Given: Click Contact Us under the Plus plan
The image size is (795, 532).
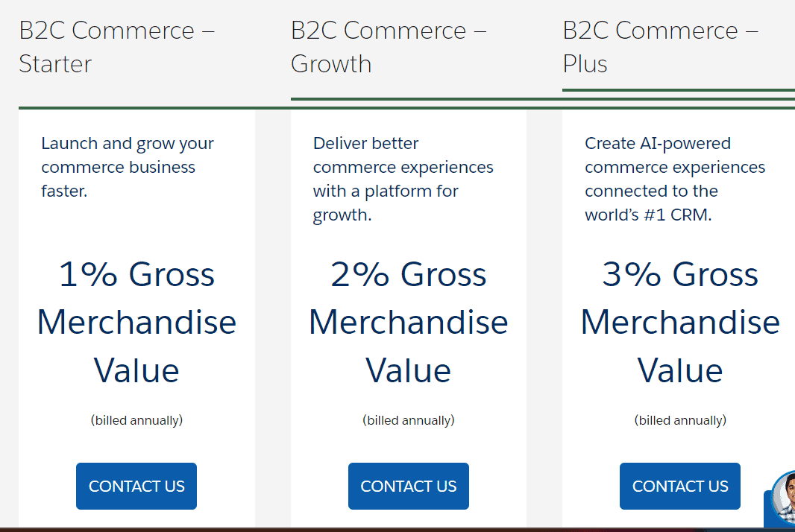Looking at the screenshot, I should pyautogui.click(x=680, y=486).
